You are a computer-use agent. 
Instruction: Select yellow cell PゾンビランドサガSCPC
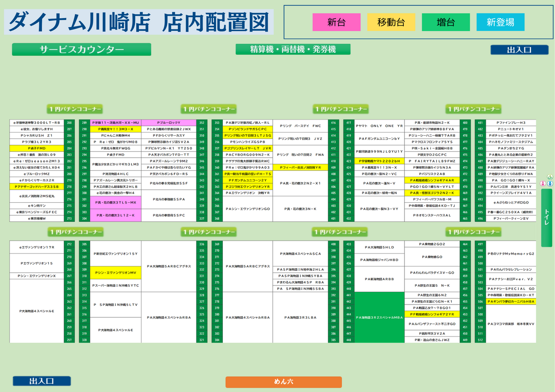(x=248, y=129)
